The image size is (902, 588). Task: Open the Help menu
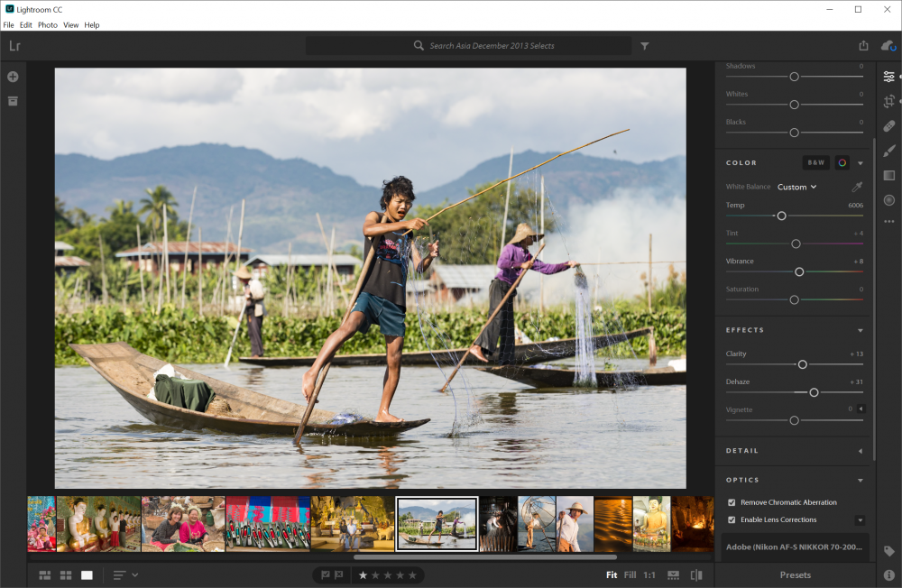(x=92, y=24)
